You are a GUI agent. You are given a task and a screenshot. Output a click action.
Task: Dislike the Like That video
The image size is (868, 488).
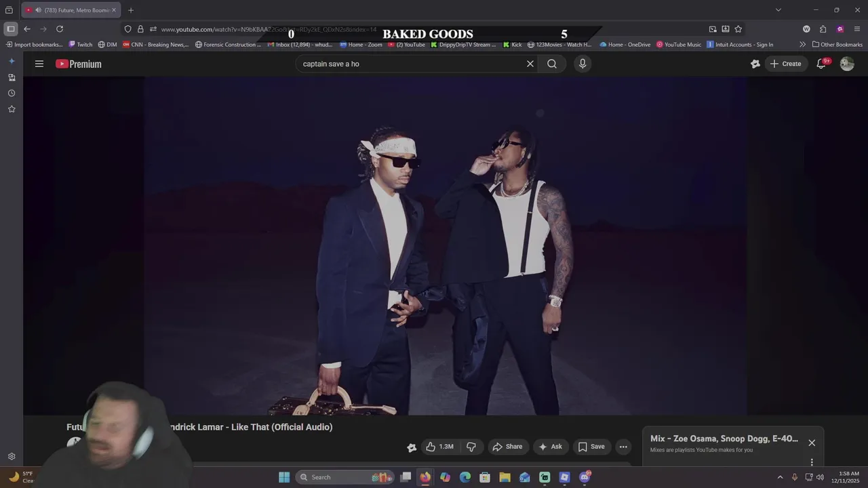[471, 447]
